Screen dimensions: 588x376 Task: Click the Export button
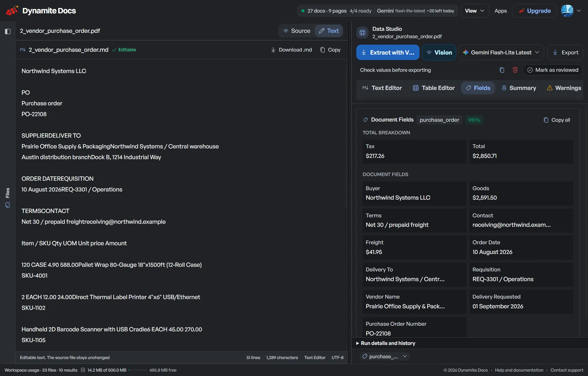click(x=565, y=52)
